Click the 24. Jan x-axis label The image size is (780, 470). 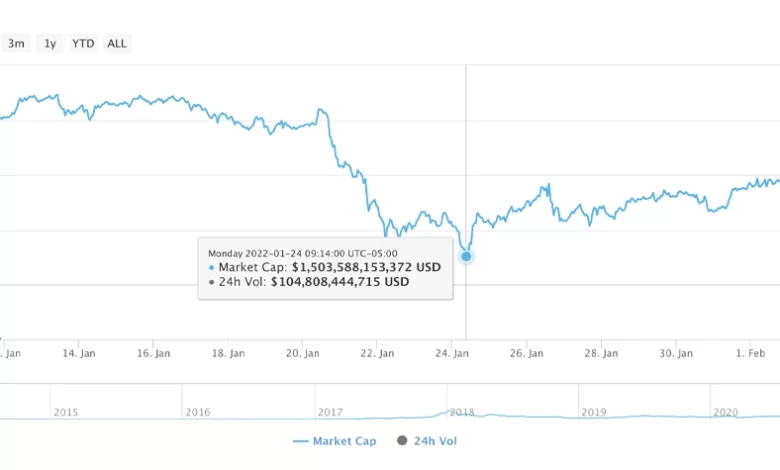[453, 353]
